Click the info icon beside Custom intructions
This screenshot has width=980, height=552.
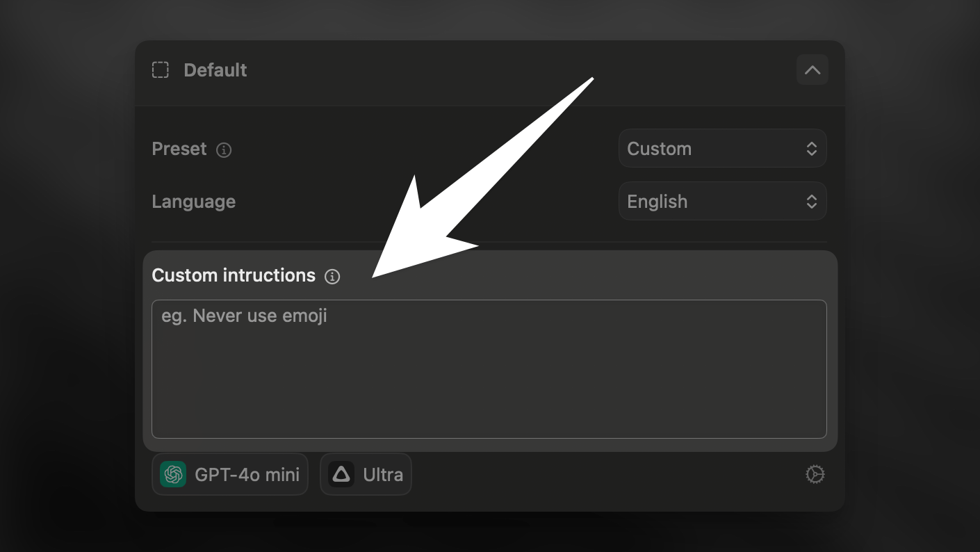(332, 277)
